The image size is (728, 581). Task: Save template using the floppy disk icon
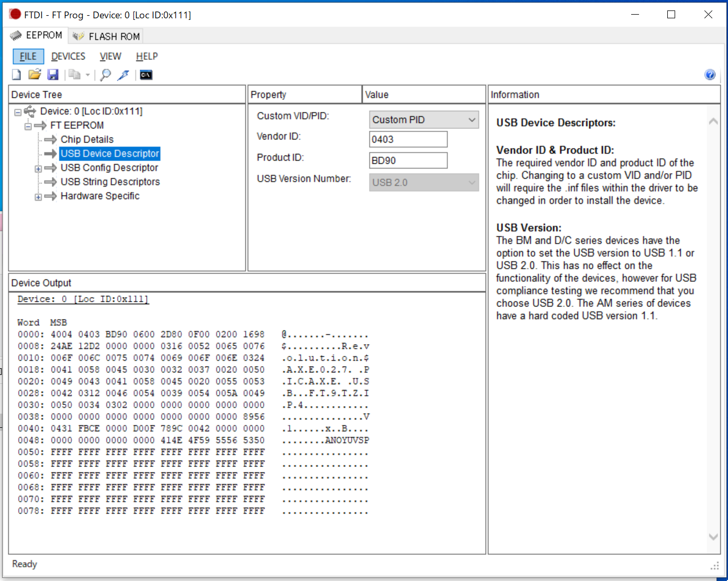53,75
